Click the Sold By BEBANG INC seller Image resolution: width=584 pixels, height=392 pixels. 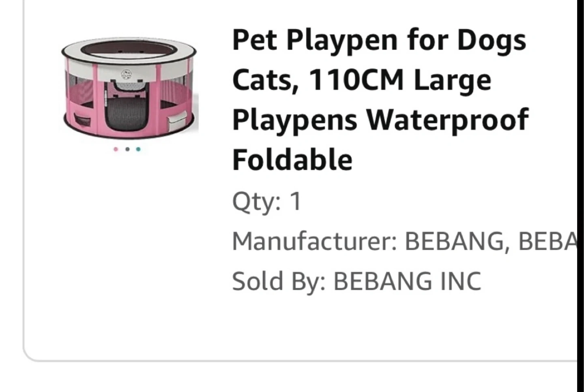click(356, 281)
